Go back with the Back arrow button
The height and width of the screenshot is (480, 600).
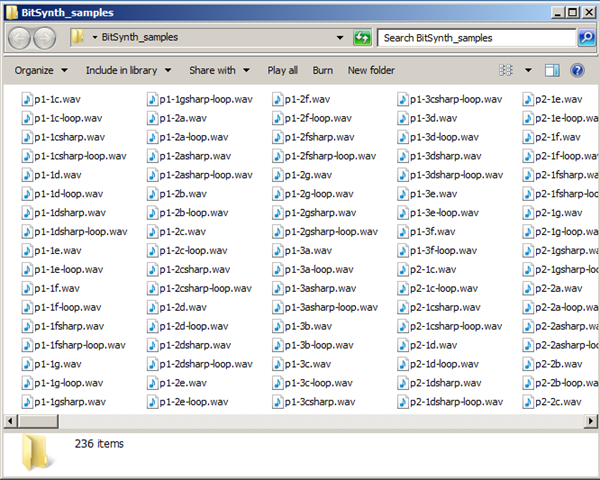point(19,38)
